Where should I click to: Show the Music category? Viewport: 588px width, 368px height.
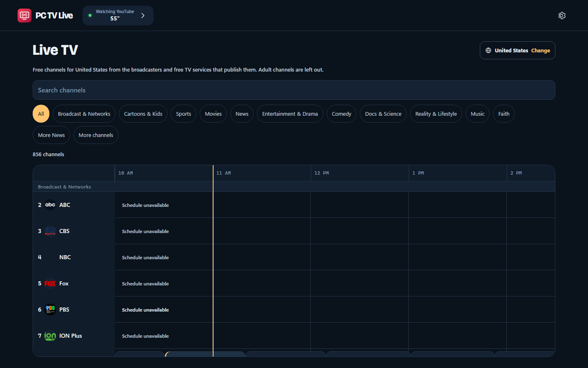pos(477,114)
